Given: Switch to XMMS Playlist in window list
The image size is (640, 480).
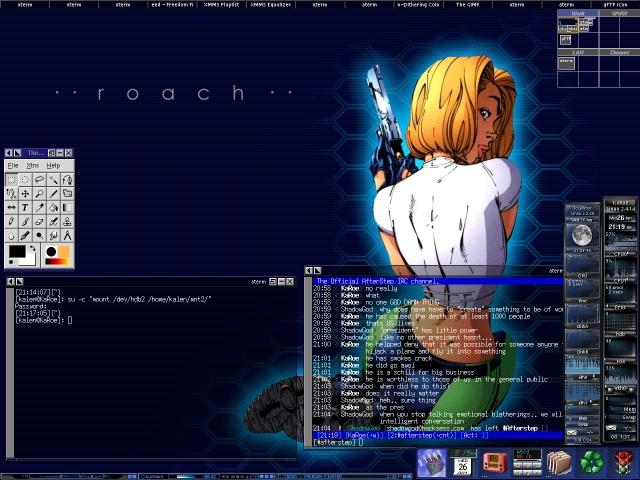Looking at the screenshot, I should (222, 4).
